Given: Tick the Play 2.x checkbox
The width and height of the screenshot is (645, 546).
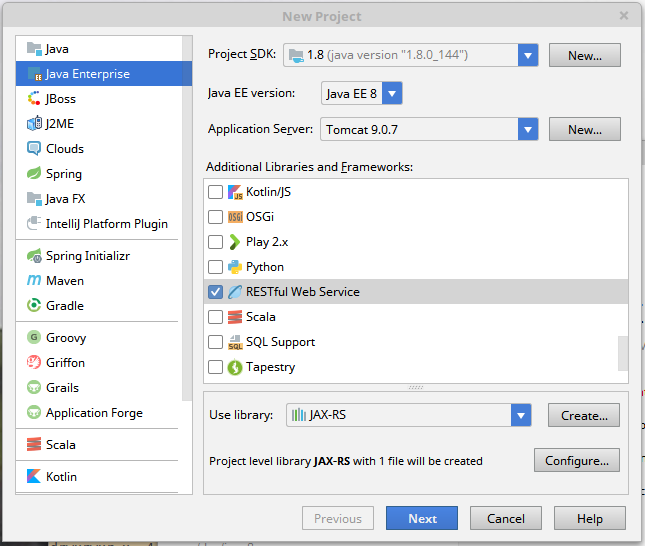Looking at the screenshot, I should click(216, 242).
